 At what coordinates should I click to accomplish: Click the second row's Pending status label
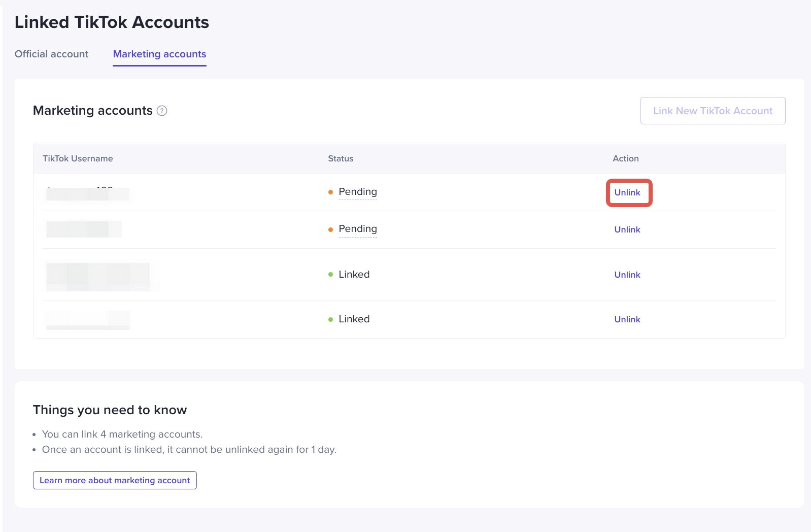pyautogui.click(x=357, y=229)
